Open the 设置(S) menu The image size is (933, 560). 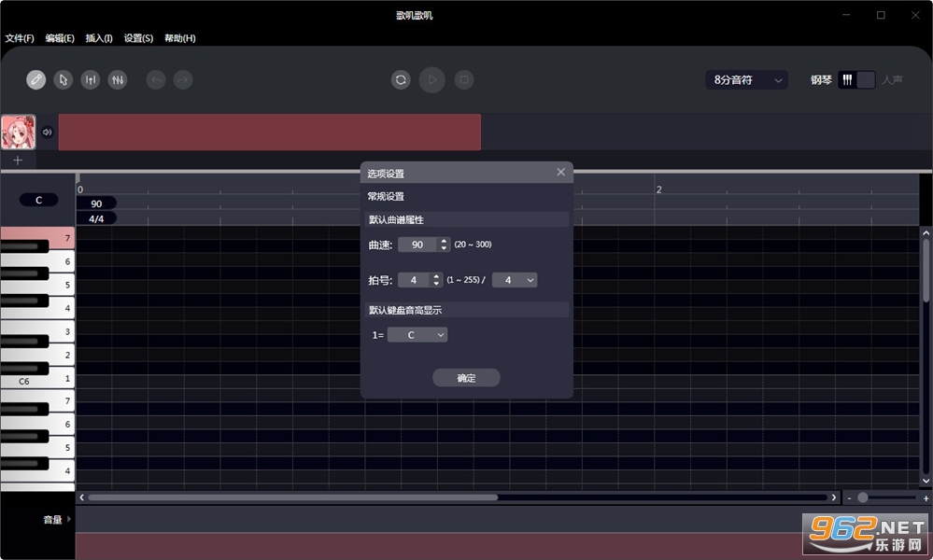(138, 38)
